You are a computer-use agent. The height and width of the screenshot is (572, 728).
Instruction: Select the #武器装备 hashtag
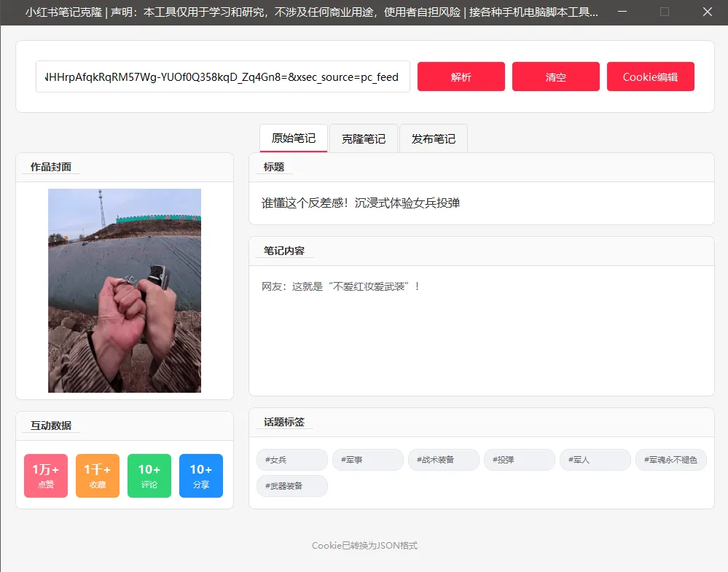[x=291, y=485]
